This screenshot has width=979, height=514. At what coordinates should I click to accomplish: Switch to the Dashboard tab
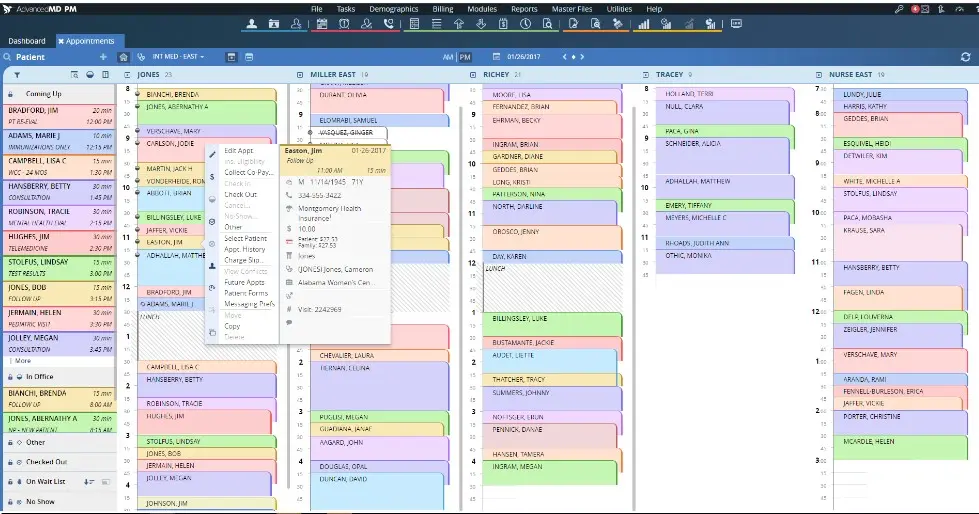coord(27,41)
